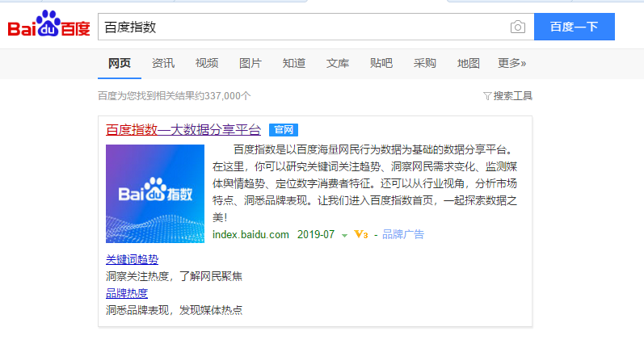Open the 百度指数—大数据分享平台 result title
644x344 pixels.
(183, 130)
